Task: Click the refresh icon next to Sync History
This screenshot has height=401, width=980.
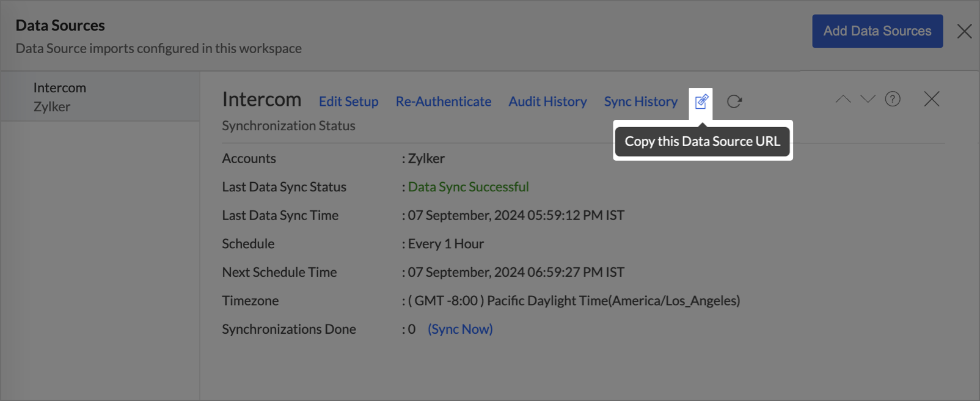Action: pos(734,101)
